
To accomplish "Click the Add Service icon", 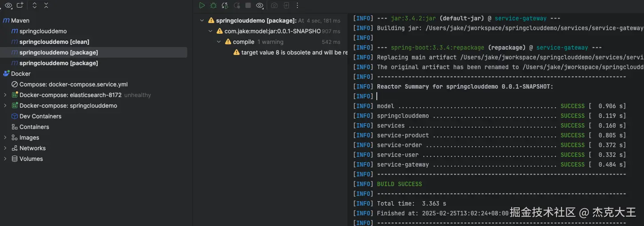I will tap(20, 5).
